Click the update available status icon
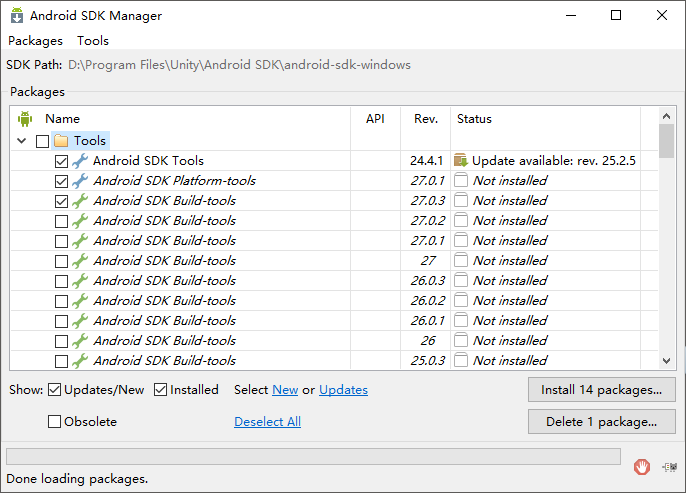Viewport: 686px width, 493px height. click(460, 161)
